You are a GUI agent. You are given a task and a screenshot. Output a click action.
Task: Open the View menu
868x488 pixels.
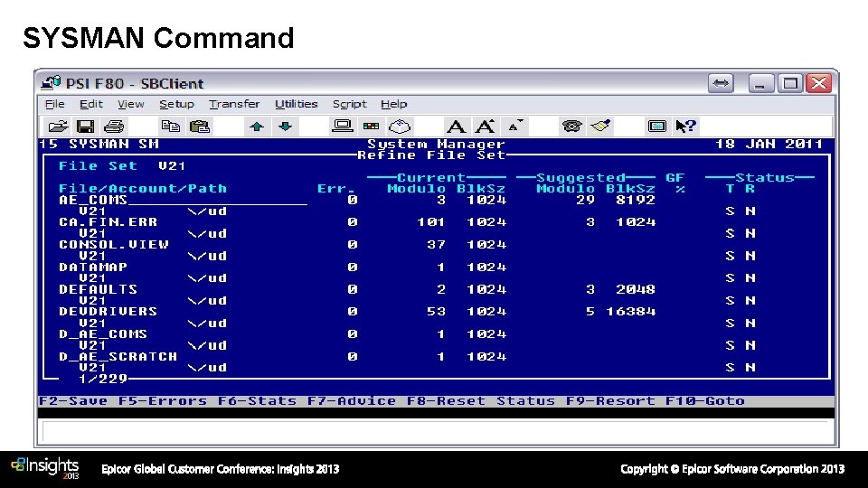[x=130, y=104]
